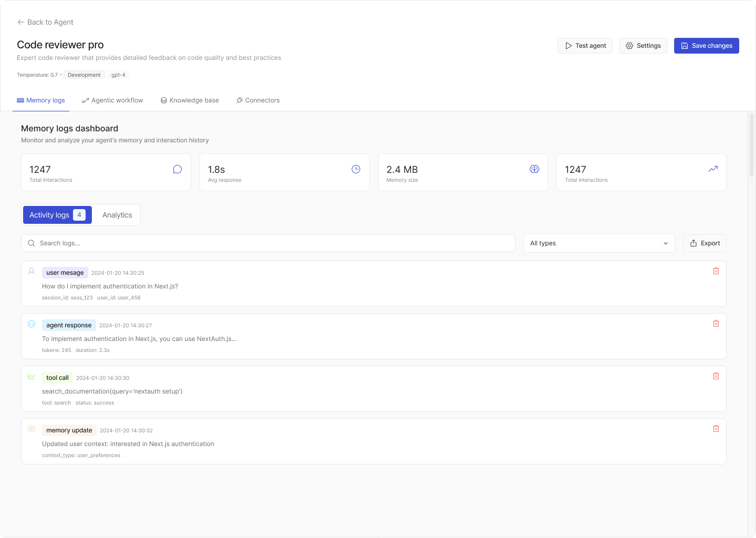Click the 2.4 MB memory size value
The height and width of the screenshot is (538, 756).
[x=402, y=170]
